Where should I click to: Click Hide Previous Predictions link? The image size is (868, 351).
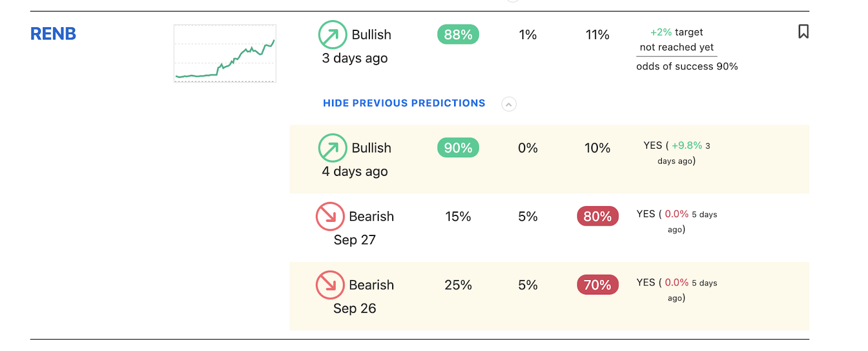(x=404, y=103)
